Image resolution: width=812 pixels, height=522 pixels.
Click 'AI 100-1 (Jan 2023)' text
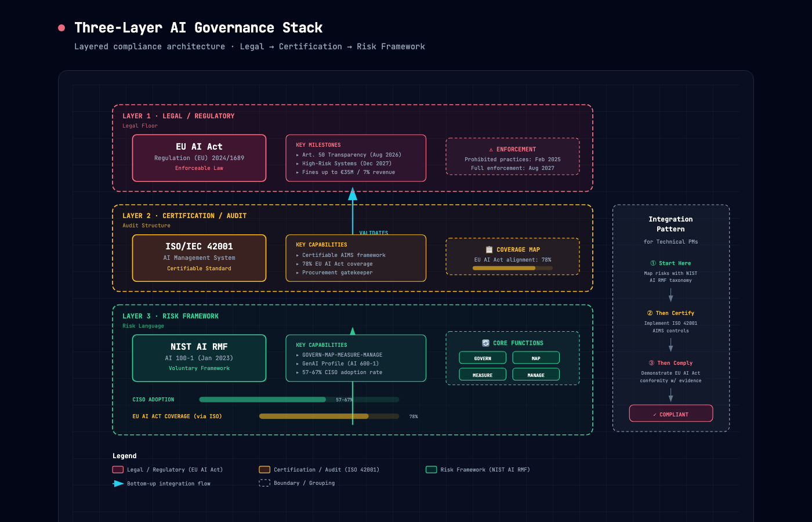pos(199,358)
